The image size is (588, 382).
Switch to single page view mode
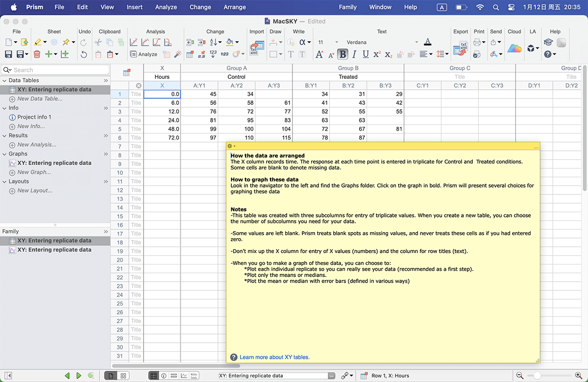pyautogui.click(x=111, y=376)
